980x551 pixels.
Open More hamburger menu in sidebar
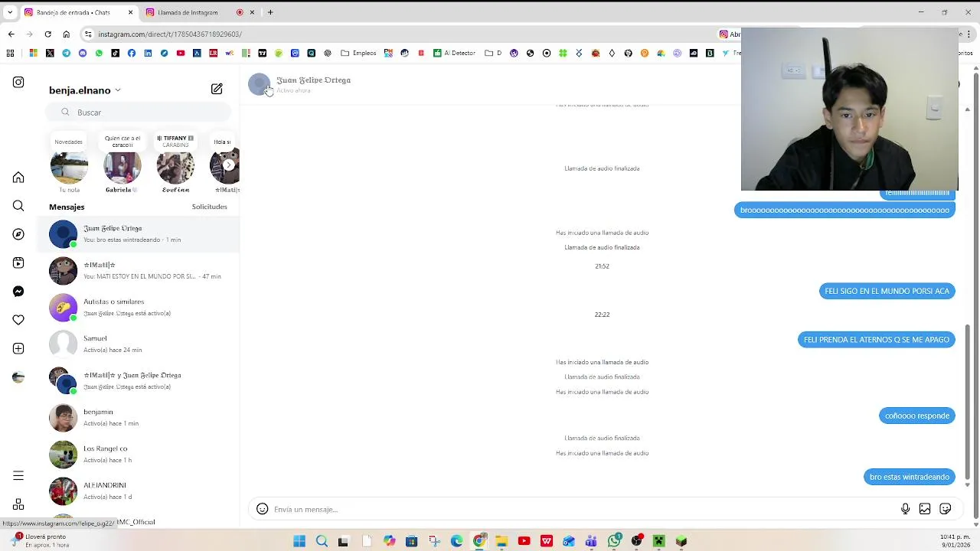[x=18, y=476]
